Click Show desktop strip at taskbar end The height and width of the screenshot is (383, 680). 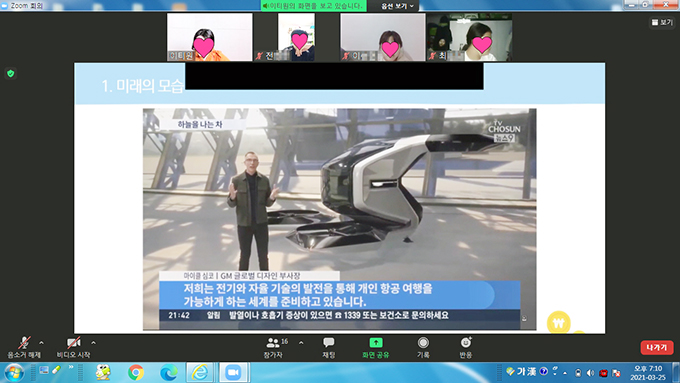[676, 373]
